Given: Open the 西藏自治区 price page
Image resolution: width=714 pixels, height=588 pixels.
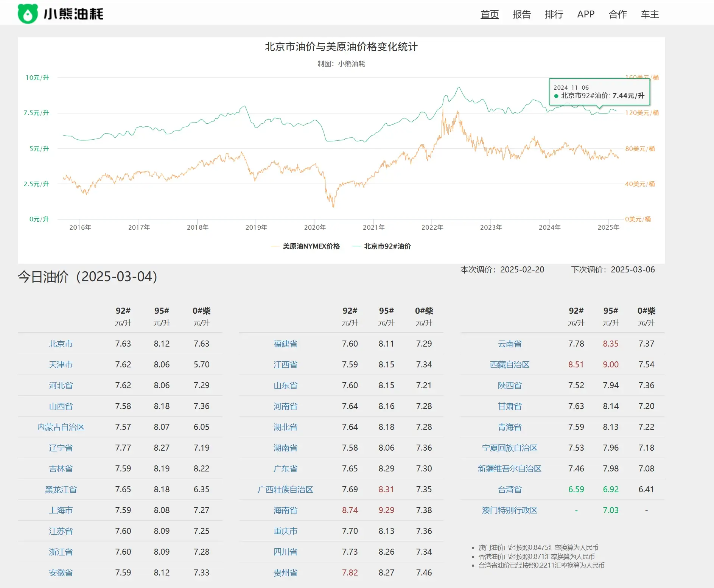Looking at the screenshot, I should [509, 365].
